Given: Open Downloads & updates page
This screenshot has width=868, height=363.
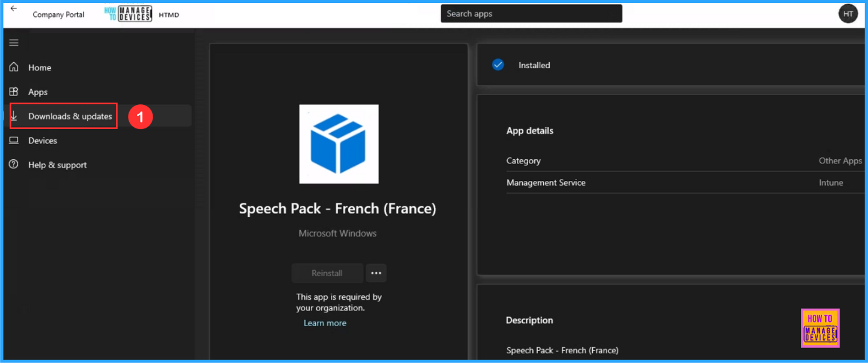Looking at the screenshot, I should 70,116.
